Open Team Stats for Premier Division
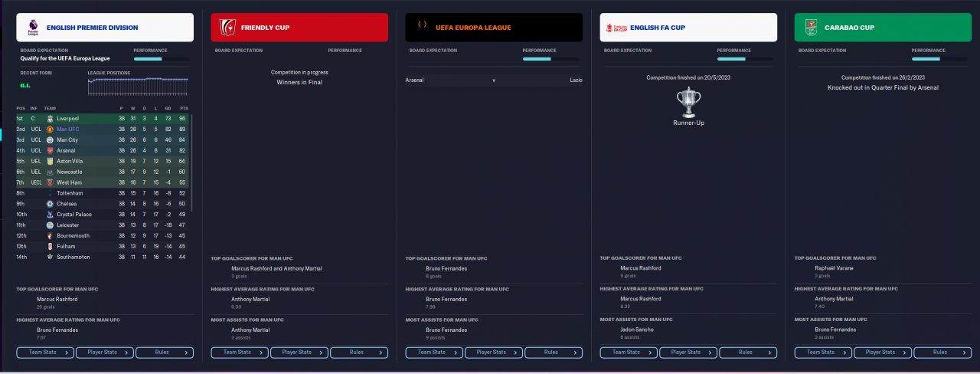The height and width of the screenshot is (374, 980). pos(45,353)
